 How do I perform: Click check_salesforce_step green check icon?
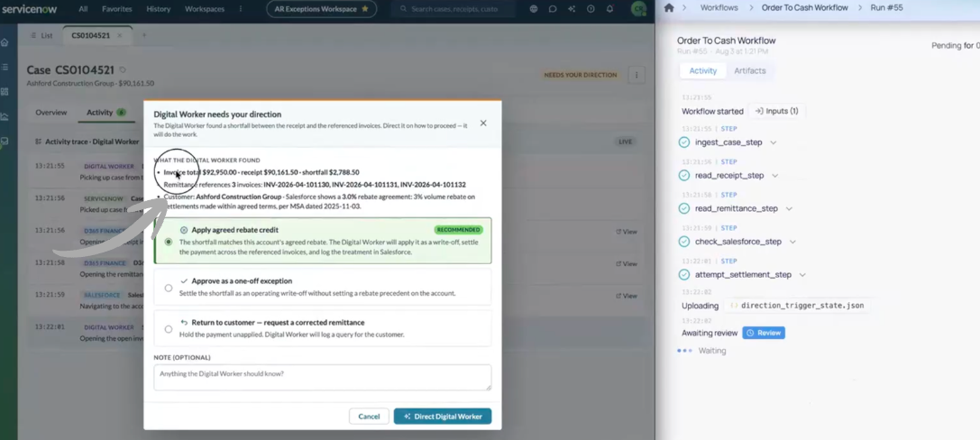[x=683, y=242]
